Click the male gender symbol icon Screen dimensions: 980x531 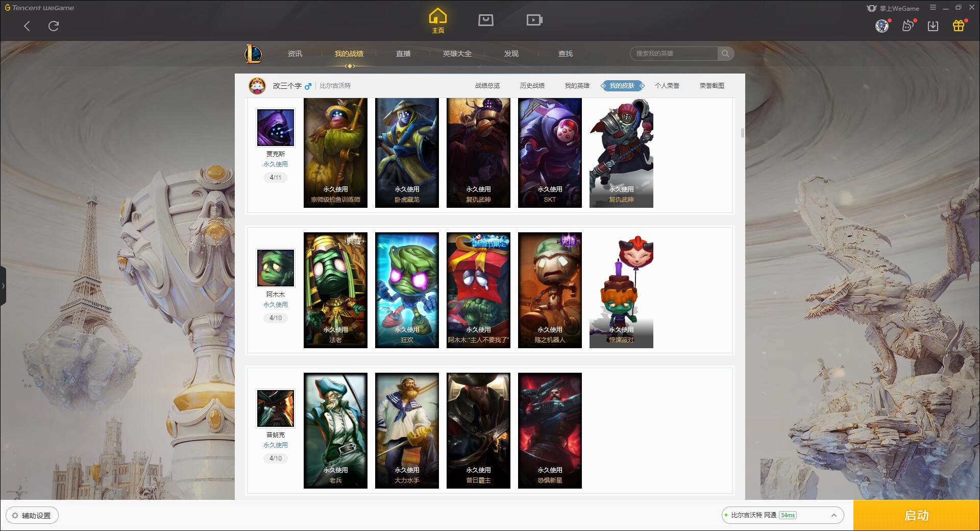pyautogui.click(x=308, y=86)
